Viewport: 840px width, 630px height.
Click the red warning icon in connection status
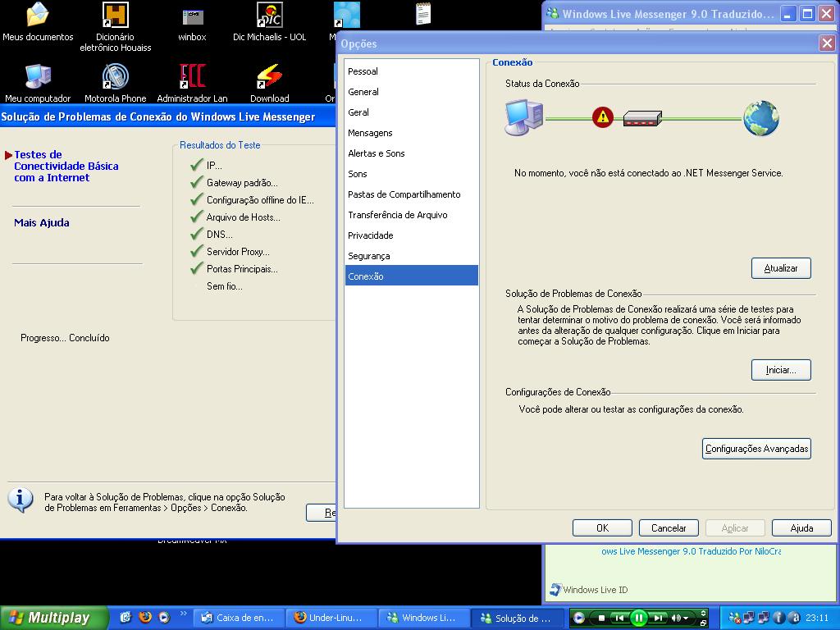[603, 116]
